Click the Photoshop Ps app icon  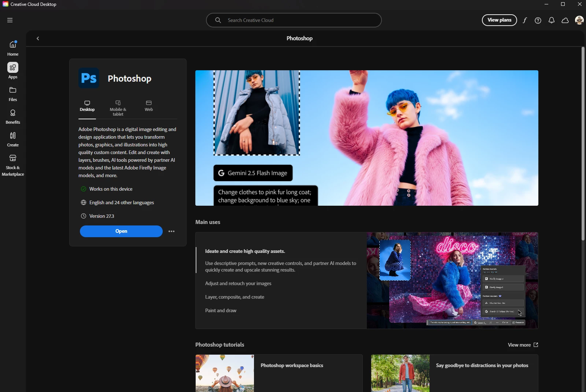click(x=89, y=78)
